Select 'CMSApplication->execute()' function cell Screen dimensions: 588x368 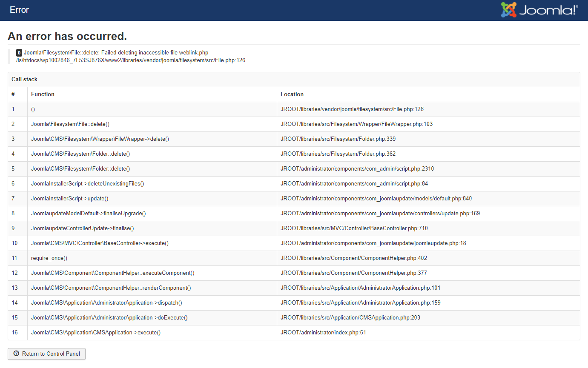[152, 333]
